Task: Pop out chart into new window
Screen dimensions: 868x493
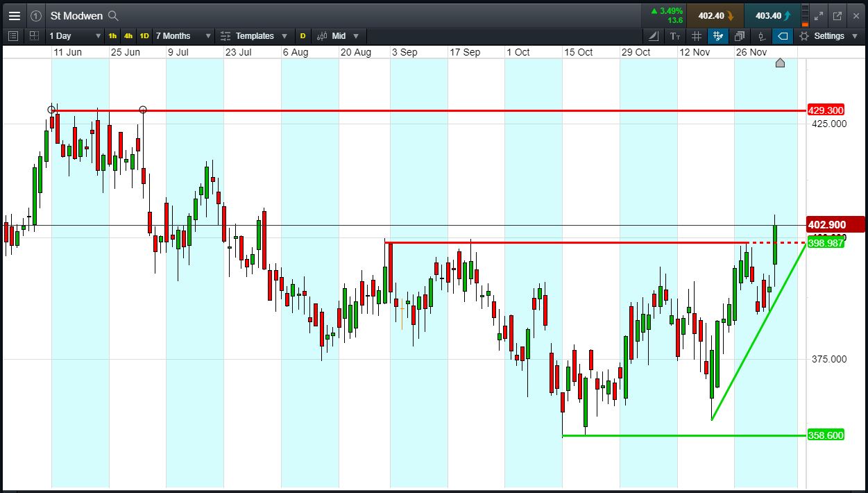Action: (837, 15)
